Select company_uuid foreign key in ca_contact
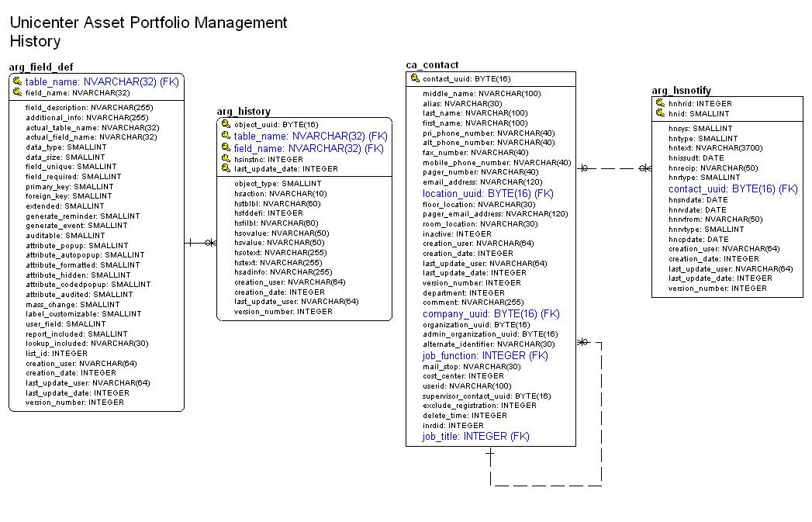The height and width of the screenshot is (522, 812). (x=491, y=314)
